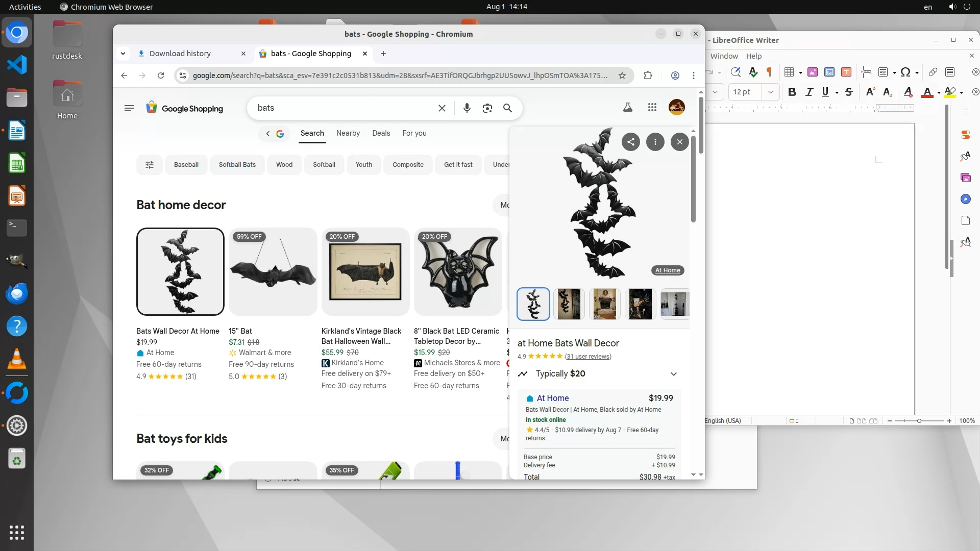The image size is (980, 551).
Task: Toggle Strikethrough formatting in Writer
Action: pyautogui.click(x=848, y=92)
